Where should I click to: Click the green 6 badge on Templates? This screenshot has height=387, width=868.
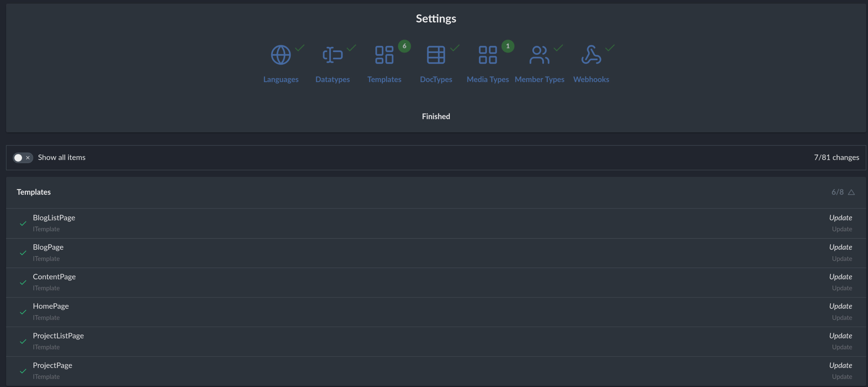tap(404, 46)
